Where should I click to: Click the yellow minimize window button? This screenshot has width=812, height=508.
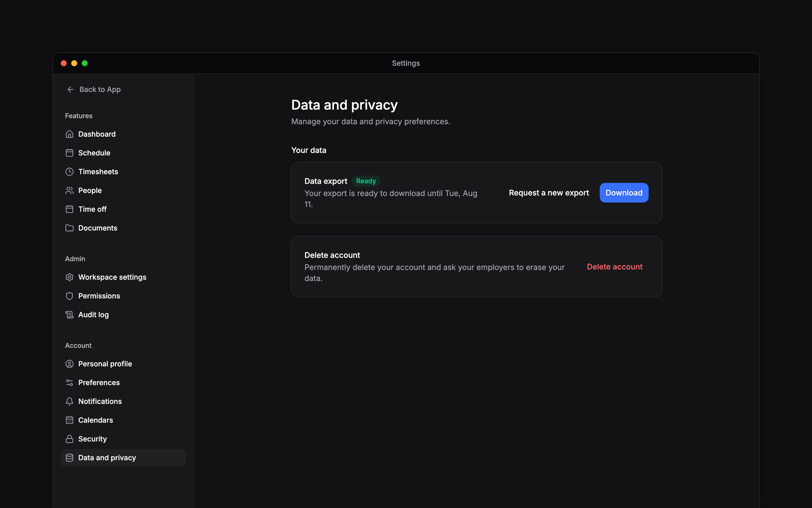74,63
